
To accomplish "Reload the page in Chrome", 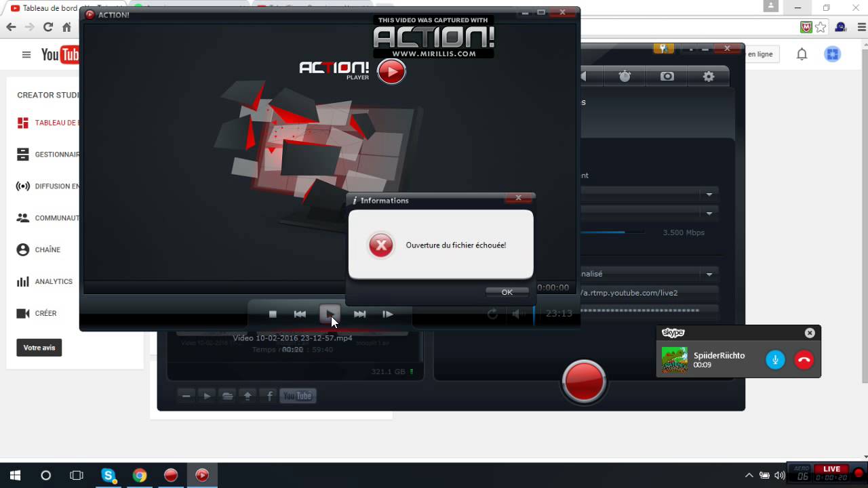I will (x=47, y=27).
